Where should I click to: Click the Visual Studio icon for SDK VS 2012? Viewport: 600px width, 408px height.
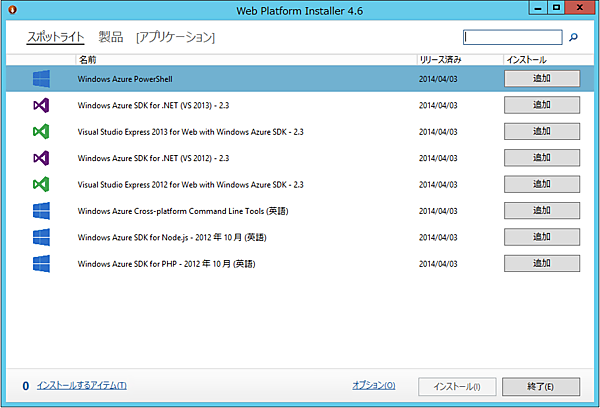[41, 158]
